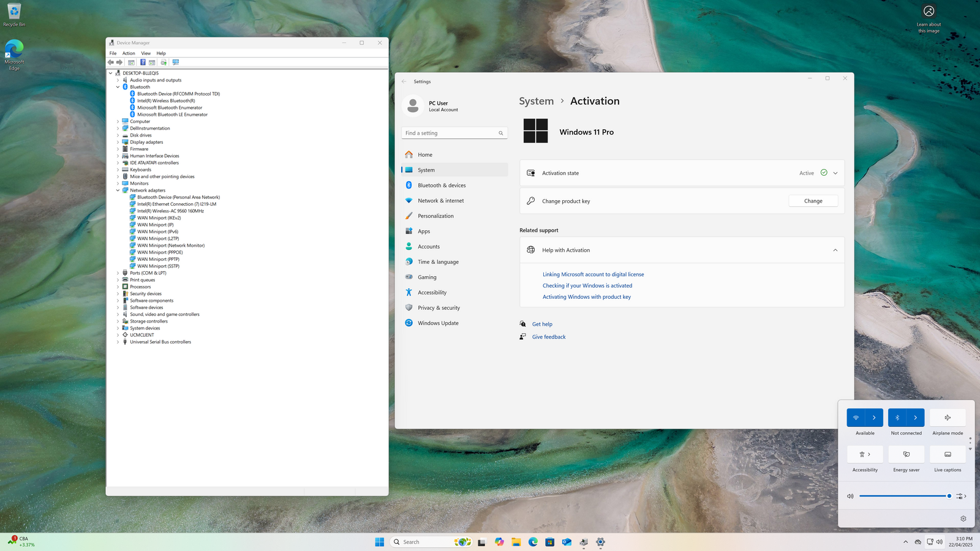
Task: Open Outlook from the taskbar
Action: pos(567,542)
